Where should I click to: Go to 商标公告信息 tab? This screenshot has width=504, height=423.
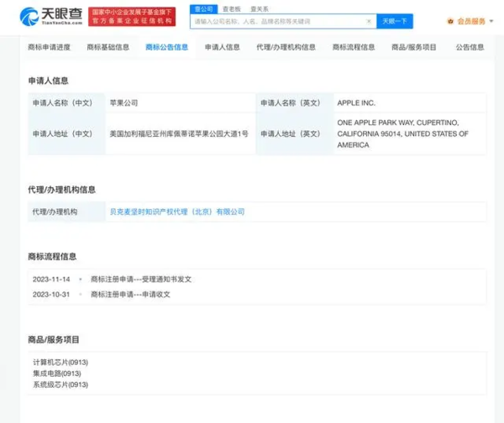[167, 47]
